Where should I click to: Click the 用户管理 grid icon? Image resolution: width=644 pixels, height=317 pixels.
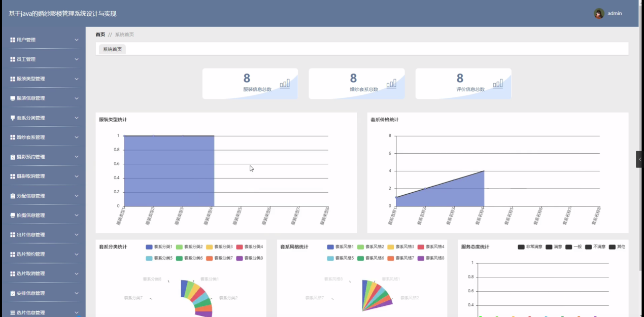13,40
